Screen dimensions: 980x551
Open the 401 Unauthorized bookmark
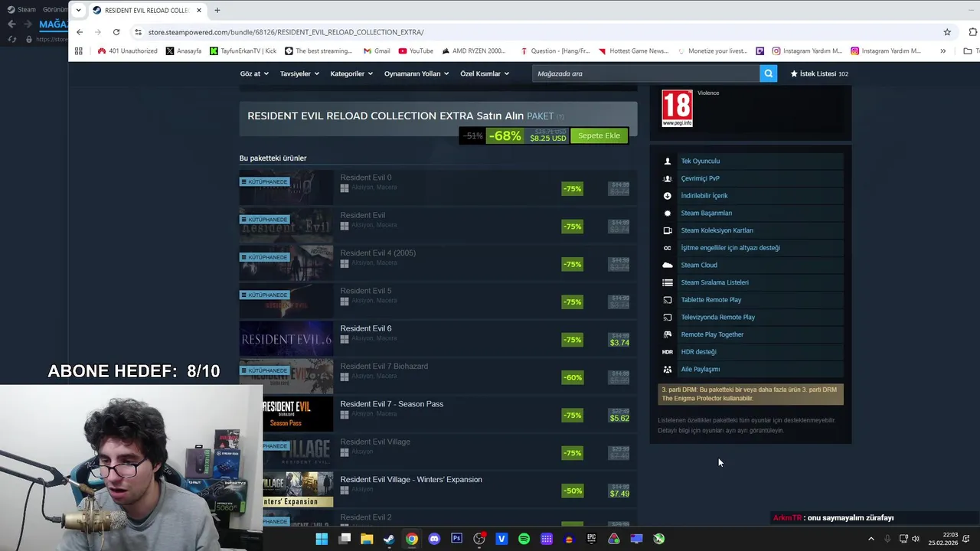pyautogui.click(x=128, y=51)
